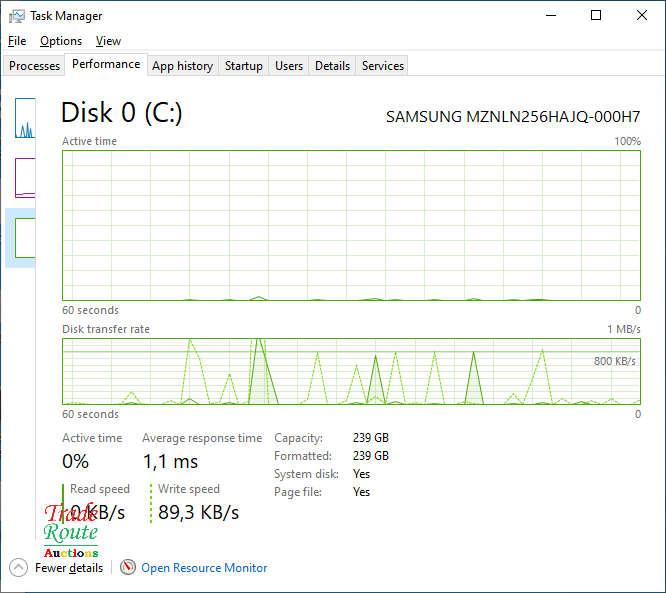The image size is (666, 593).
Task: Click the Disk 0 (C:) heading
Action: (121, 113)
